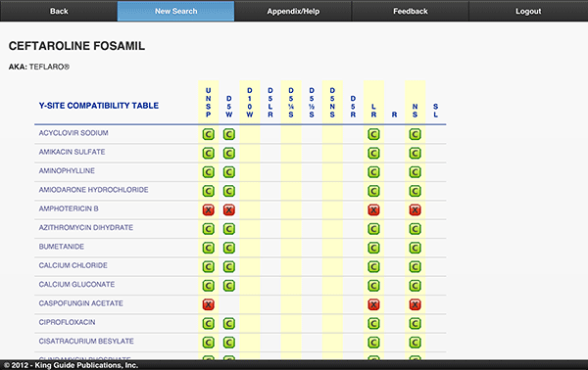Open the Aminophylline drug link
Screen dimensions: 588x370
(x=67, y=170)
